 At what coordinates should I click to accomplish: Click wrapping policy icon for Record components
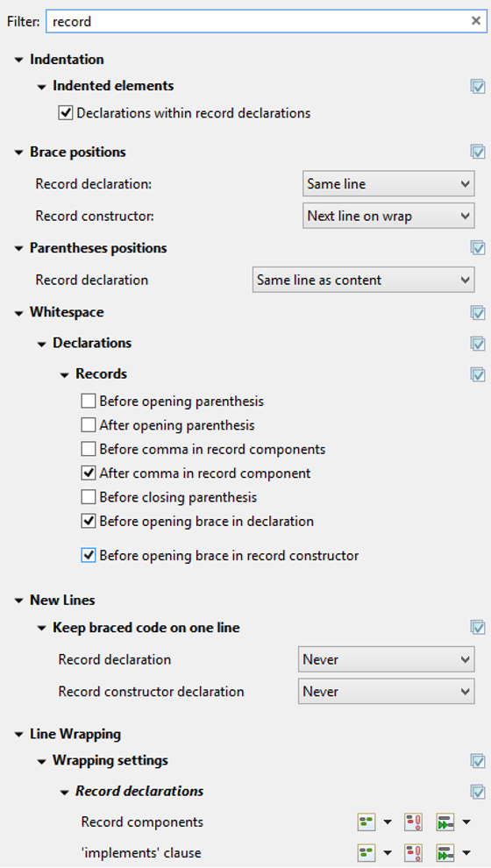coord(366,822)
